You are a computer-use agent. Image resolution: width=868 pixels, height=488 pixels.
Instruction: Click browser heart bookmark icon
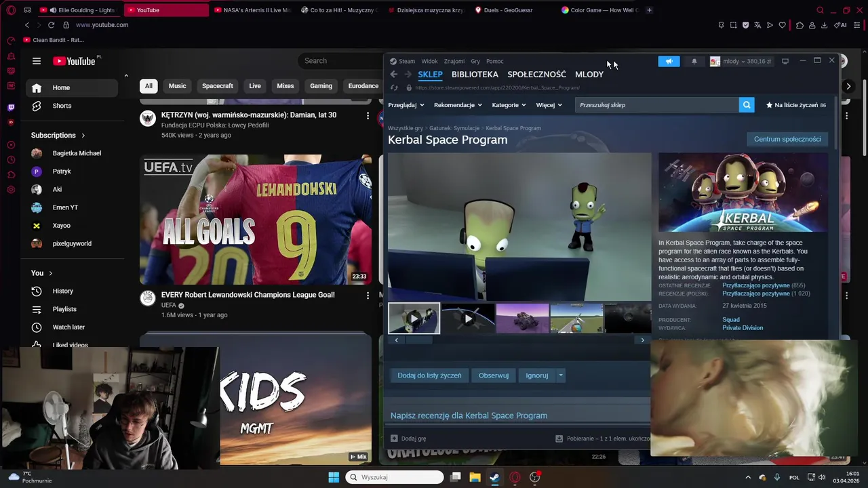[x=782, y=25]
